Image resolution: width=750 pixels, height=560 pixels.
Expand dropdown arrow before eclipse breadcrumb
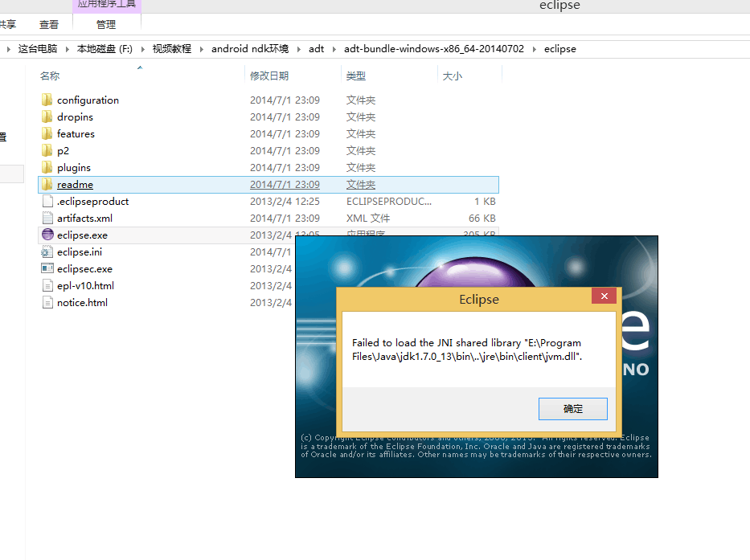tap(535, 49)
